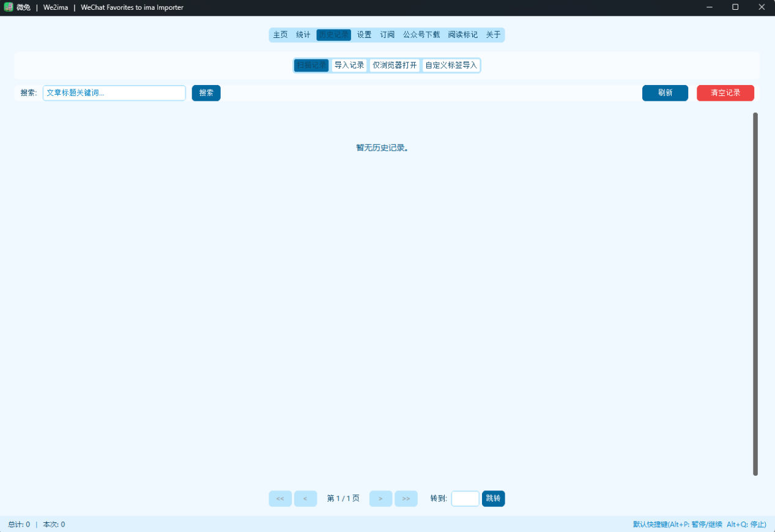Click the 第 1 / 1 页 page indicator
This screenshot has width=775, height=532.
[x=343, y=499]
